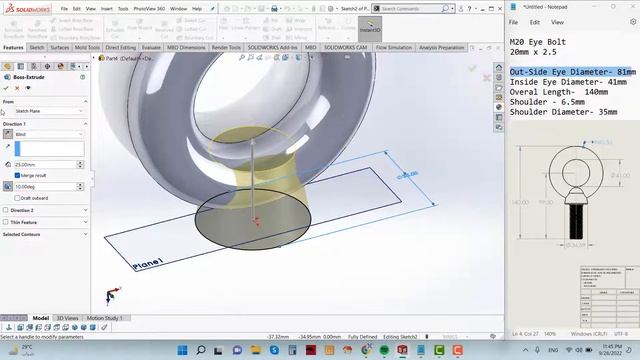The width and height of the screenshot is (640, 360).
Task: Click the depth value field 25.00mm
Action: 45,164
